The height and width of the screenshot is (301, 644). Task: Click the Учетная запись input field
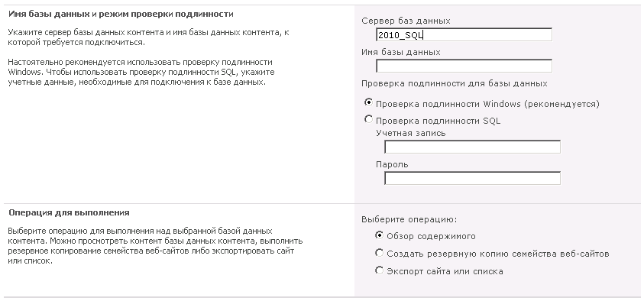(472, 147)
